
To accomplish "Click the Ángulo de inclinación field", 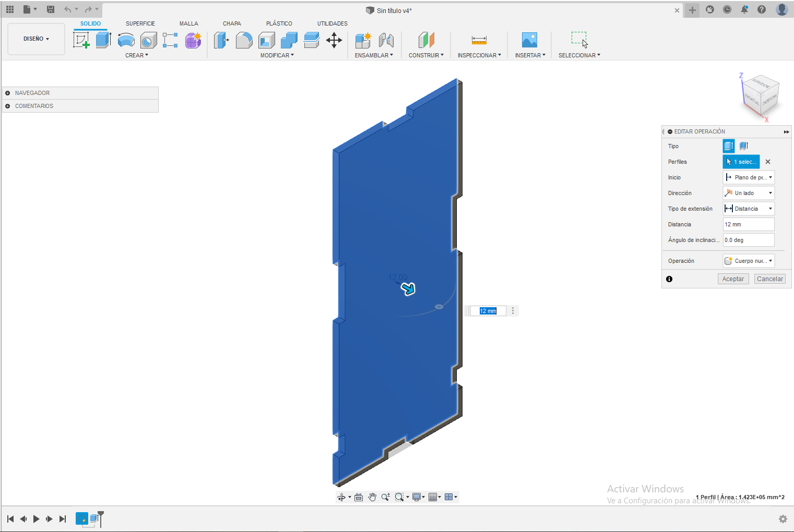I will coord(749,240).
